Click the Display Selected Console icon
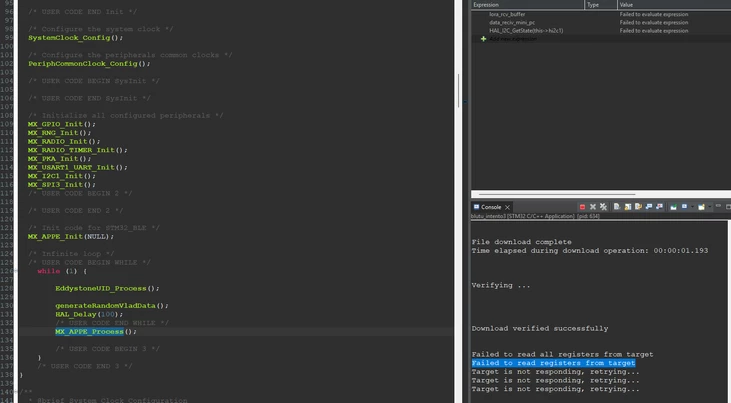The width and height of the screenshot is (731, 403). pyautogui.click(x=684, y=206)
